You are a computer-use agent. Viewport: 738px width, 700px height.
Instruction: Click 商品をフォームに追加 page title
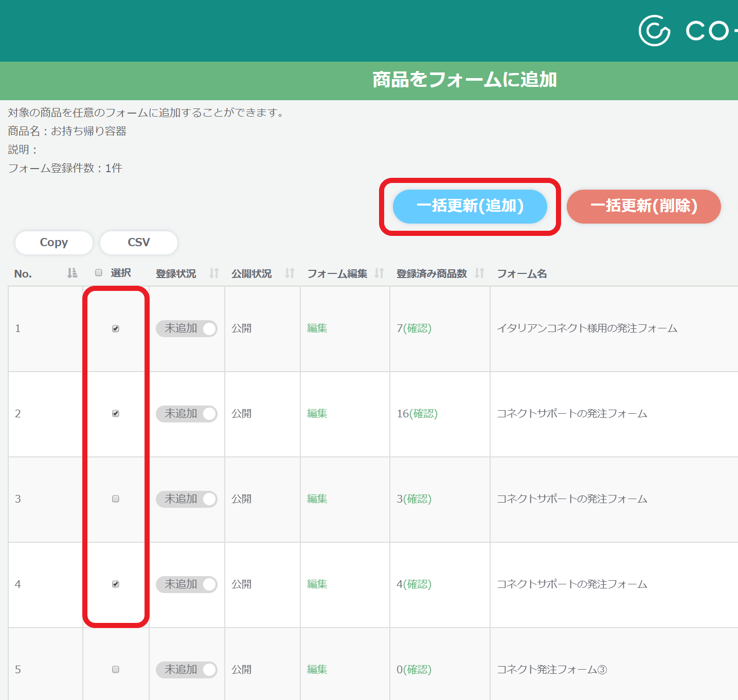(464, 80)
